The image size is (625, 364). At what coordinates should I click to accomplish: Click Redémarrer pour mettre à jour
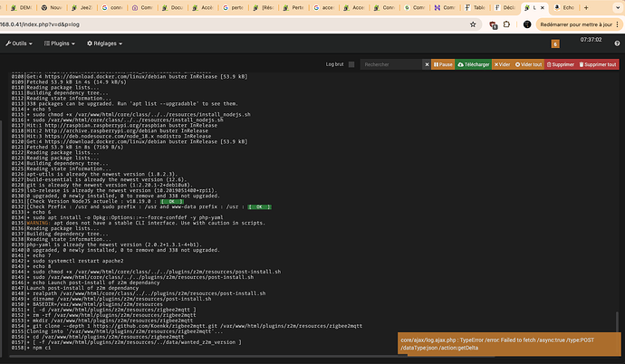pyautogui.click(x=578, y=24)
